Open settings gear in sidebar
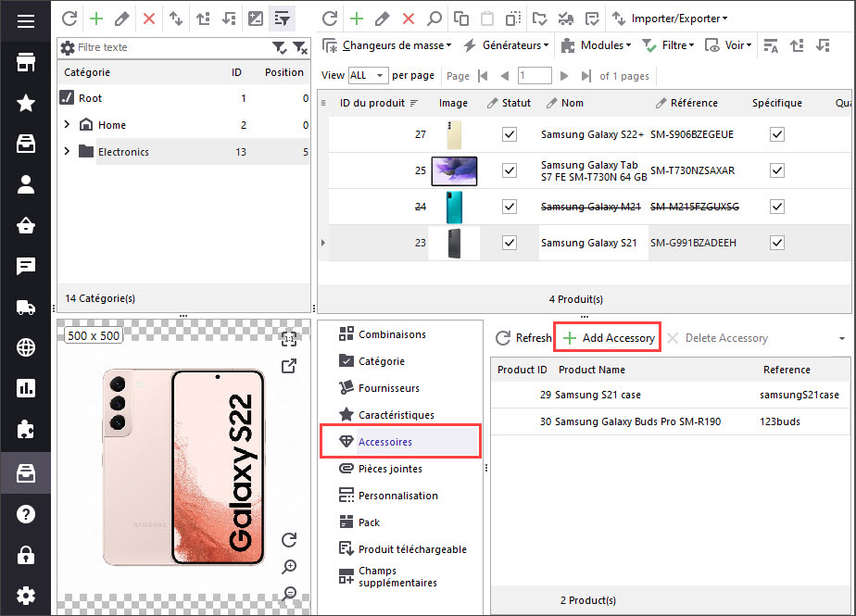The height and width of the screenshot is (616, 856). coord(26,596)
